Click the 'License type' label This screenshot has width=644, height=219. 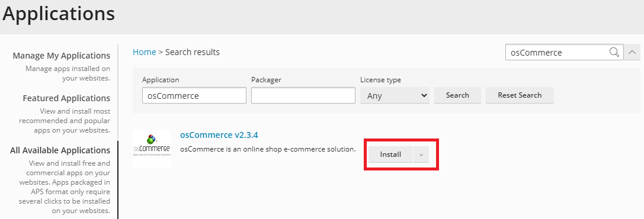click(381, 80)
